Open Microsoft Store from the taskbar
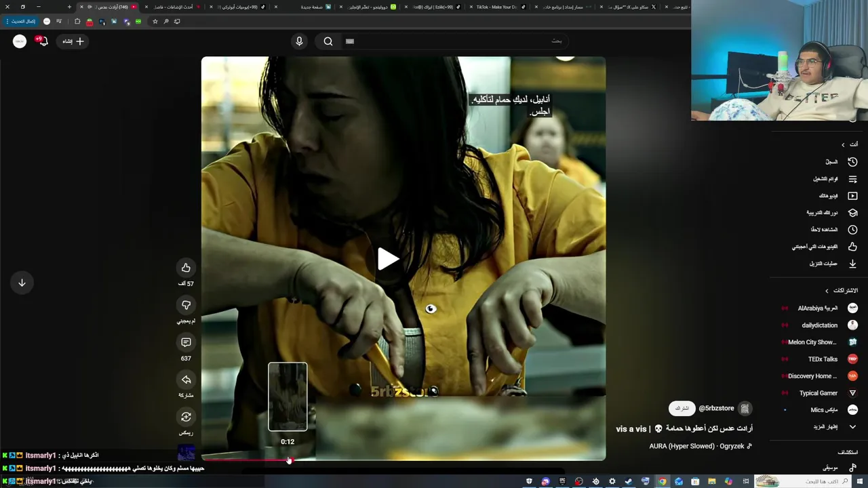 coord(695,481)
